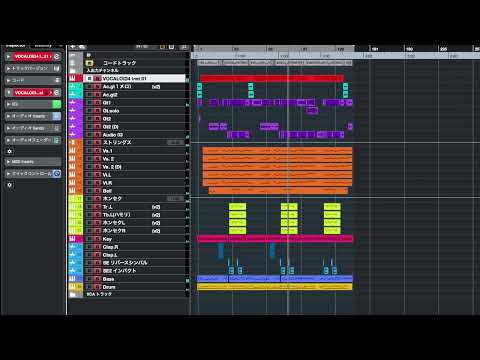Toggle the dark square button on Audio 03 row

click(89, 135)
